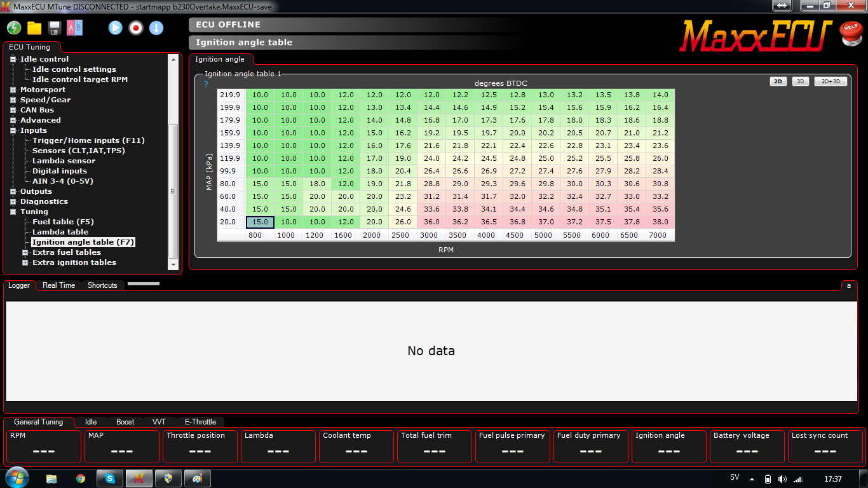Expand the Motorsport tree node
The width and height of the screenshot is (868, 488).
tap(13, 90)
